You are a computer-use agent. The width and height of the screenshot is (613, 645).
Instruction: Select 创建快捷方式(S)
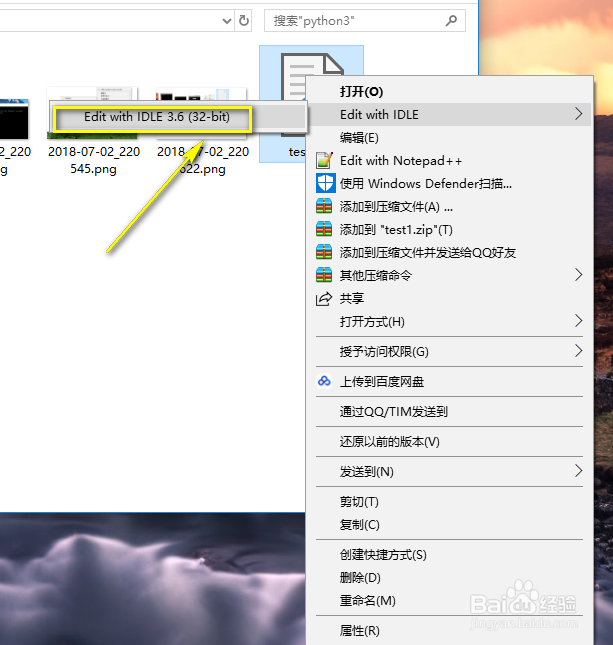(450, 555)
